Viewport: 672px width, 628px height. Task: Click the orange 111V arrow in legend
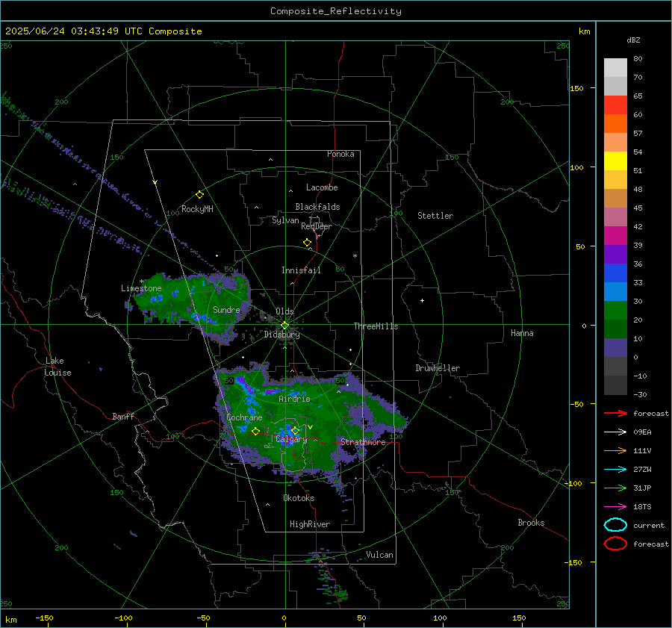615,450
